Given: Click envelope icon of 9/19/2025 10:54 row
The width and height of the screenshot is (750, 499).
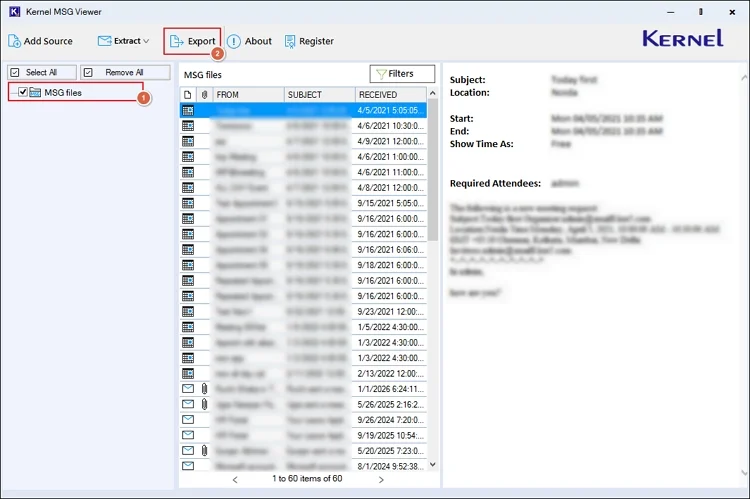Looking at the screenshot, I should pos(188,435).
